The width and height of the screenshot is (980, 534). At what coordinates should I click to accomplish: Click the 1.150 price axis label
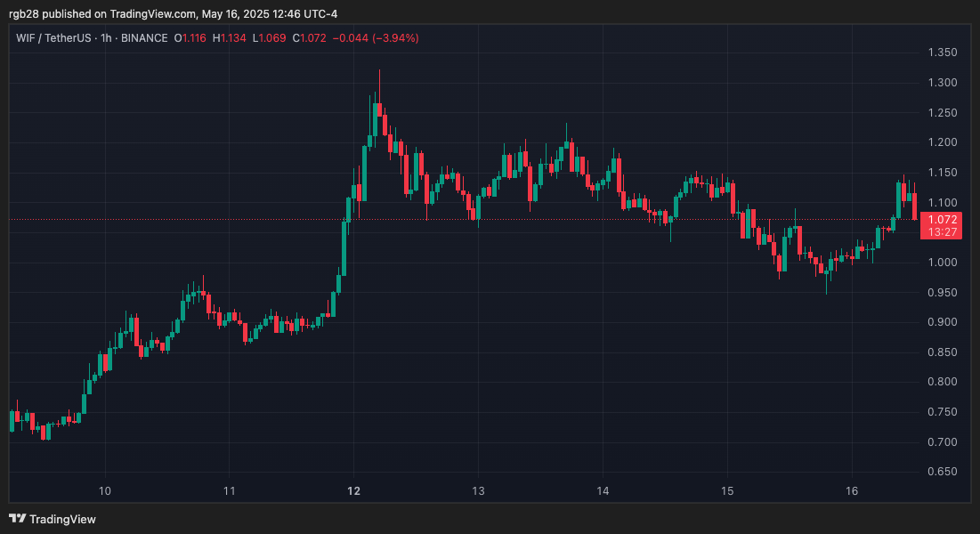pos(943,173)
